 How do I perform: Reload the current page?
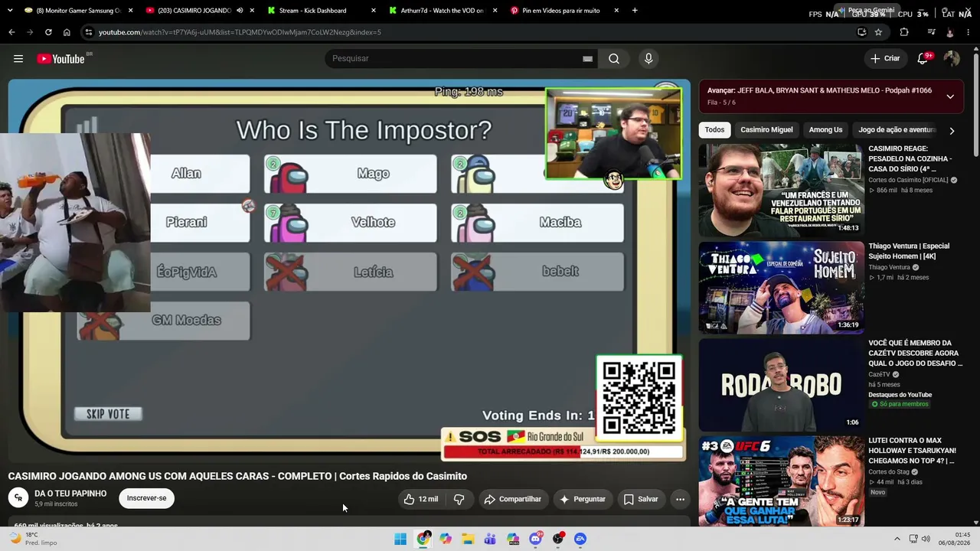pyautogui.click(x=48, y=32)
